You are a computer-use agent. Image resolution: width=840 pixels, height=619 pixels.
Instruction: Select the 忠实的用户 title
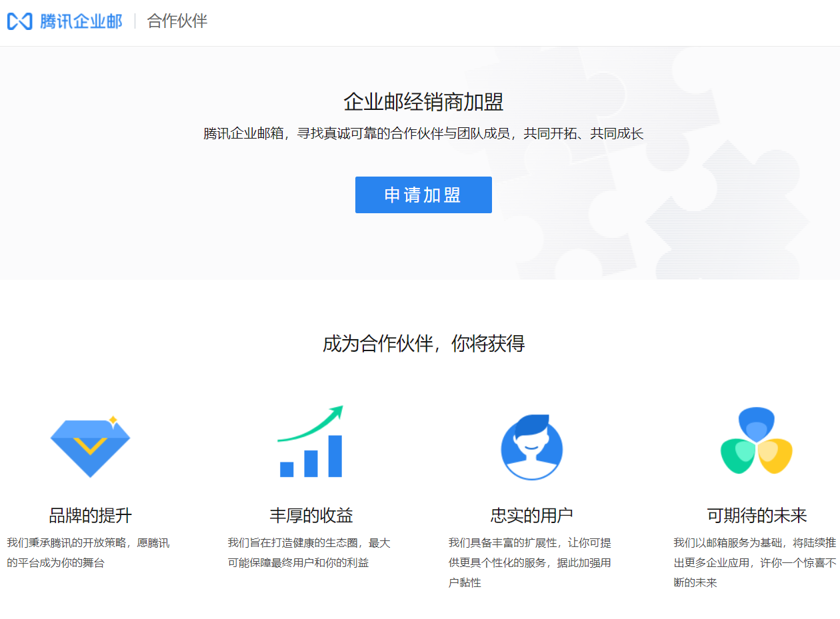pyautogui.click(x=532, y=515)
